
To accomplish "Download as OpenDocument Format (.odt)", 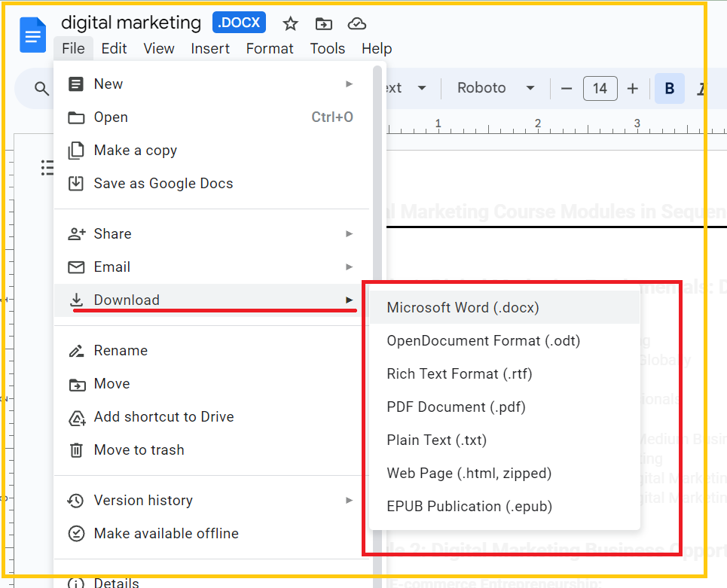I will pos(505,341).
